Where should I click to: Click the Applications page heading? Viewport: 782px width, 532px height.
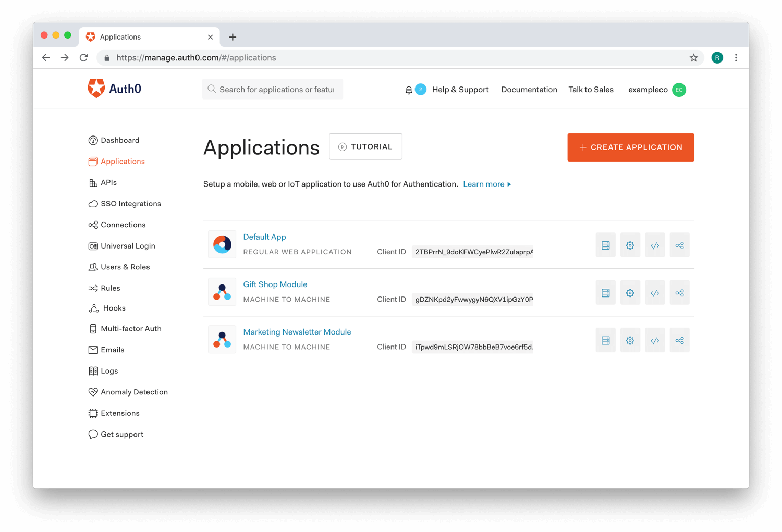[261, 148]
